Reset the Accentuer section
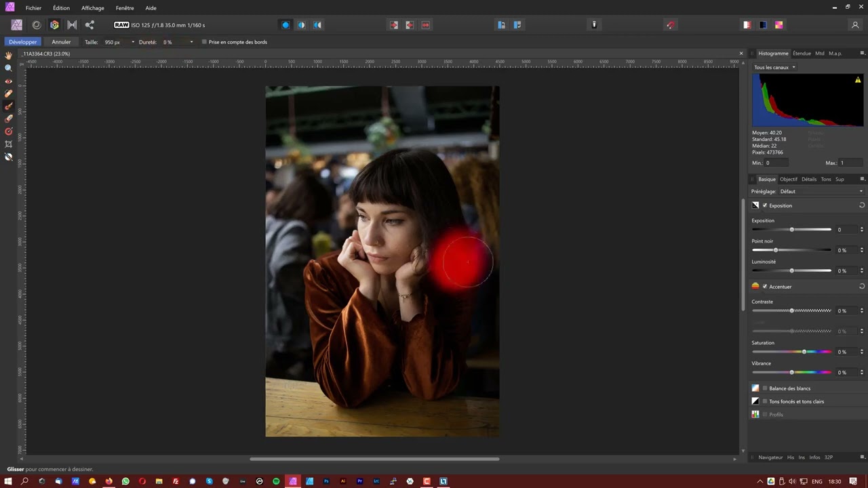Viewport: 868px width, 488px height. 862,287
